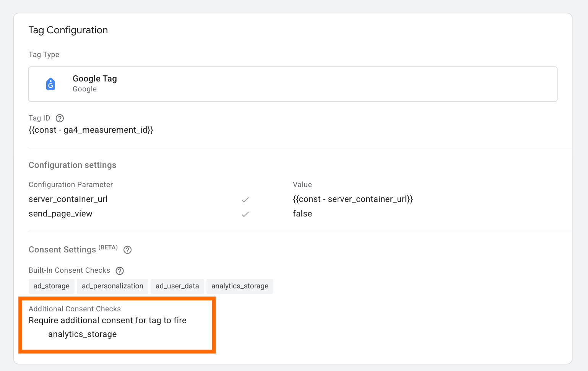This screenshot has width=588, height=371.
Task: Click analytics_storage under Additional Consent Checks
Action: click(83, 334)
